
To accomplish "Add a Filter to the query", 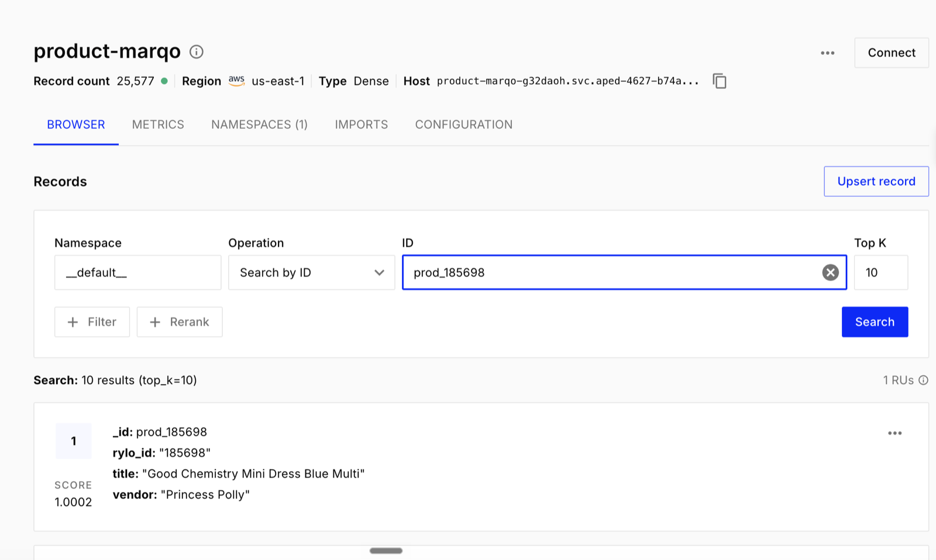I will tap(92, 322).
